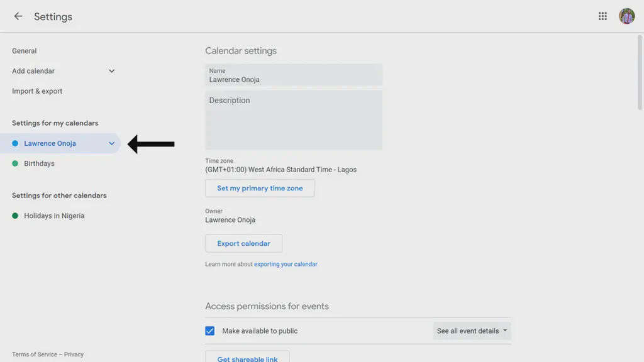Viewport: 644px width, 362px height.
Task: Collapse the Lawrence Onoja calendar settings
Action: coord(111,143)
